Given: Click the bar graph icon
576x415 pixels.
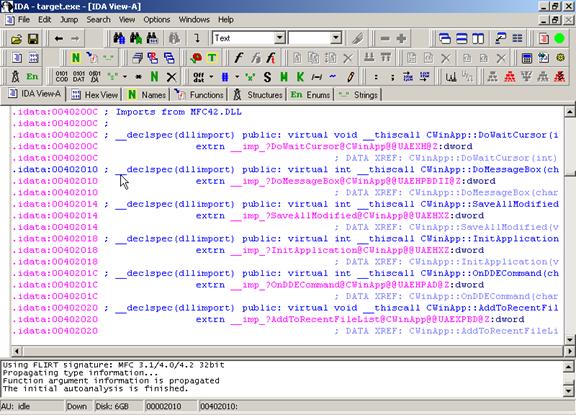Looking at the screenshot, I should tap(451, 77).
